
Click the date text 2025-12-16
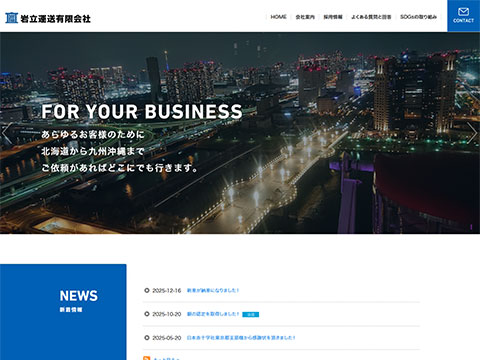pyautogui.click(x=167, y=291)
